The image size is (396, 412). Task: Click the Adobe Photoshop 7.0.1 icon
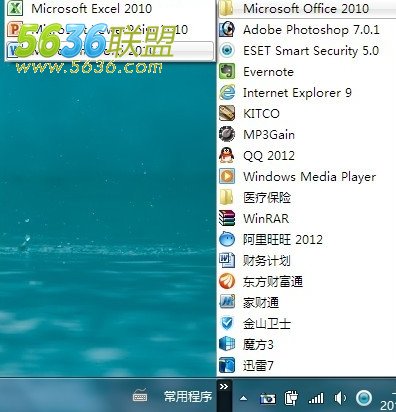click(x=227, y=29)
